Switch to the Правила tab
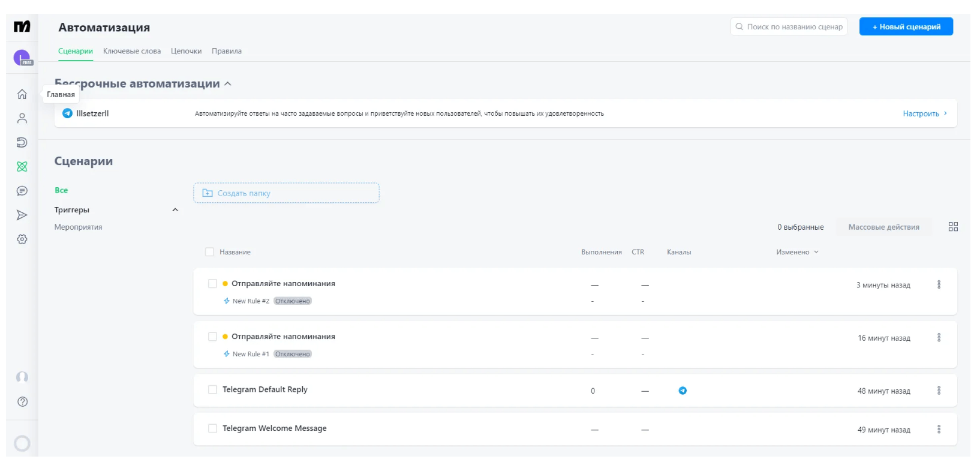 (227, 51)
